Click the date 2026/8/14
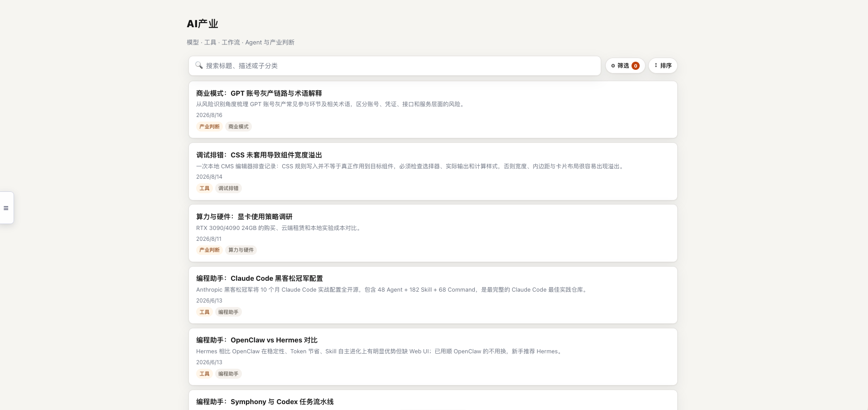The image size is (868, 410). 209,177
